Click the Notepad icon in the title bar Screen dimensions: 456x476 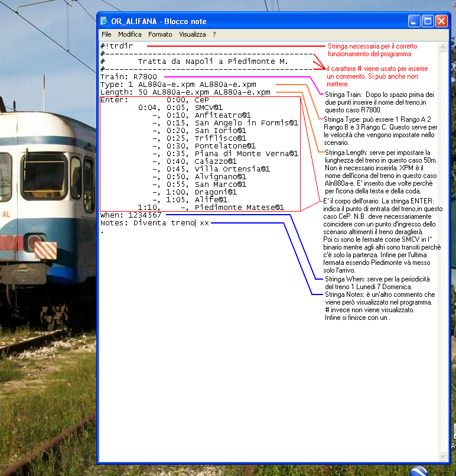105,21
